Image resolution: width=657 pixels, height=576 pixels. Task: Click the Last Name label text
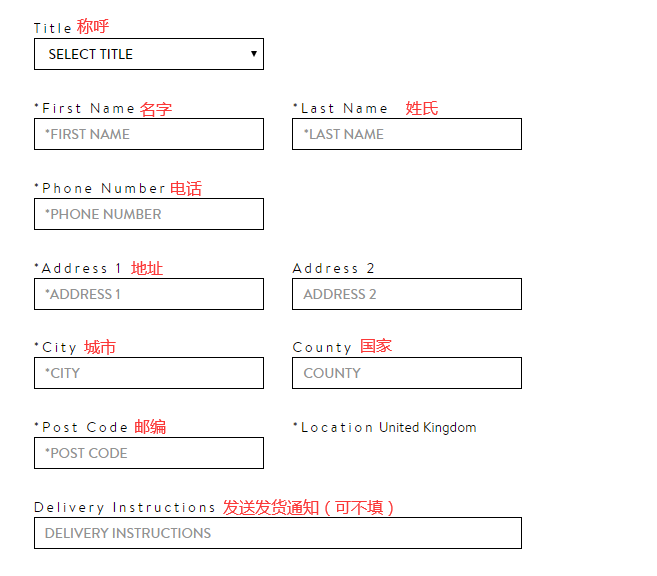344,108
